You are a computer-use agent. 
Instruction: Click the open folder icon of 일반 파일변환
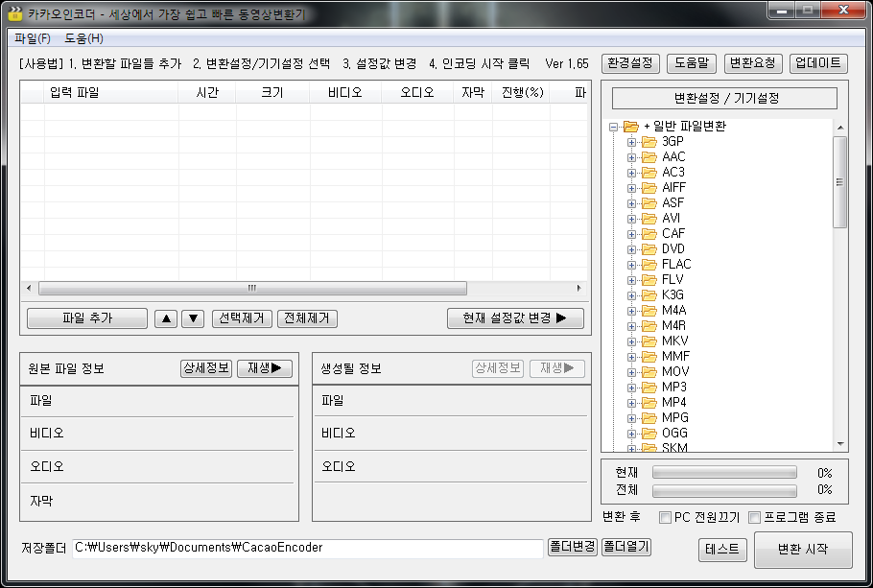pos(631,127)
